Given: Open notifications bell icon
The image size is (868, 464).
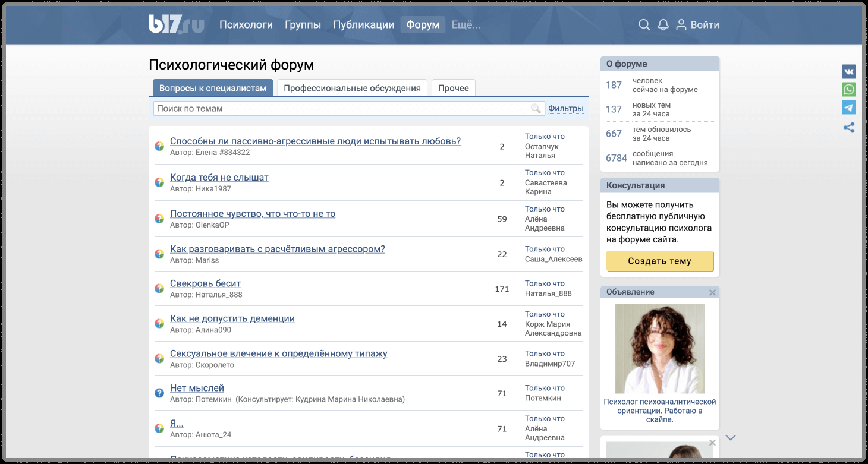Looking at the screenshot, I should click(x=663, y=25).
